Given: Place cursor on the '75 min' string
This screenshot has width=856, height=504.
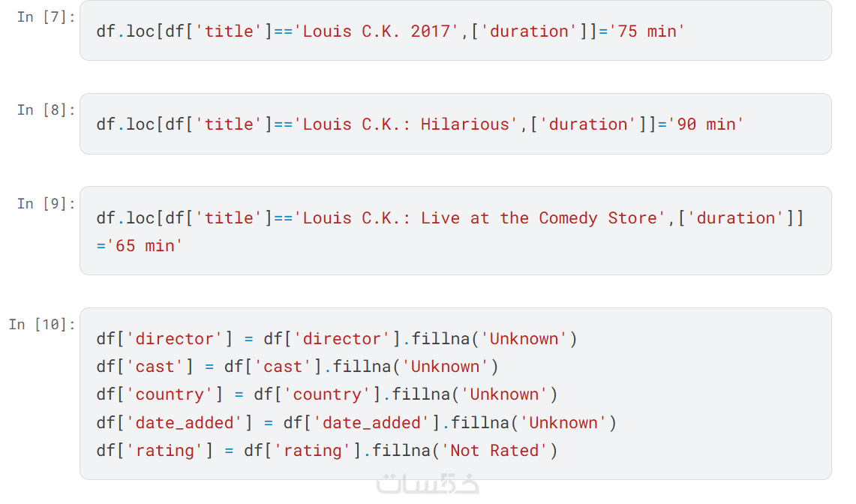Looking at the screenshot, I should 647,31.
